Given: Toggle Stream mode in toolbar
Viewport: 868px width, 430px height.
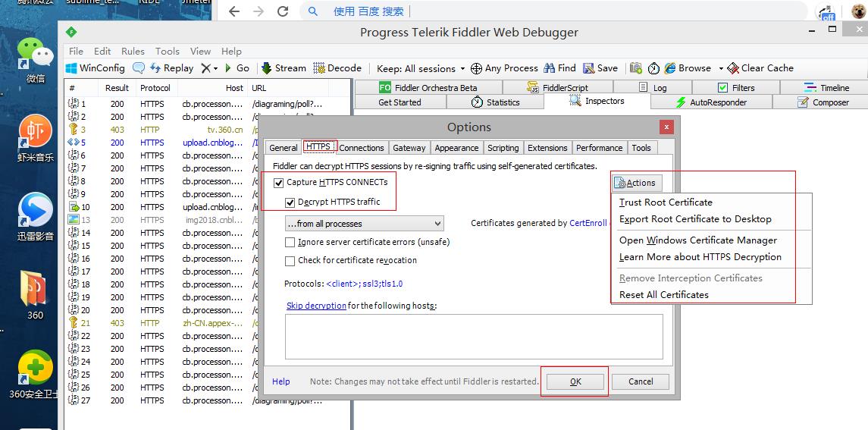Looking at the screenshot, I should click(284, 68).
